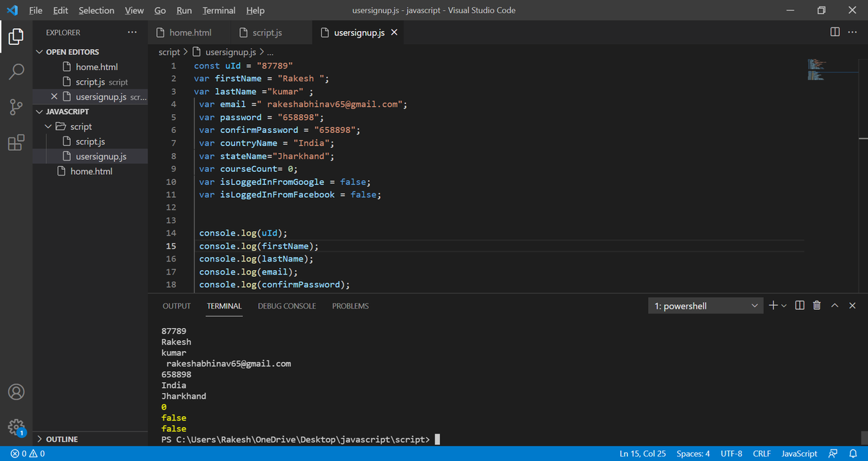The image size is (868, 461).
Task: Click the console.log(firstName) code line
Action: [259, 246]
